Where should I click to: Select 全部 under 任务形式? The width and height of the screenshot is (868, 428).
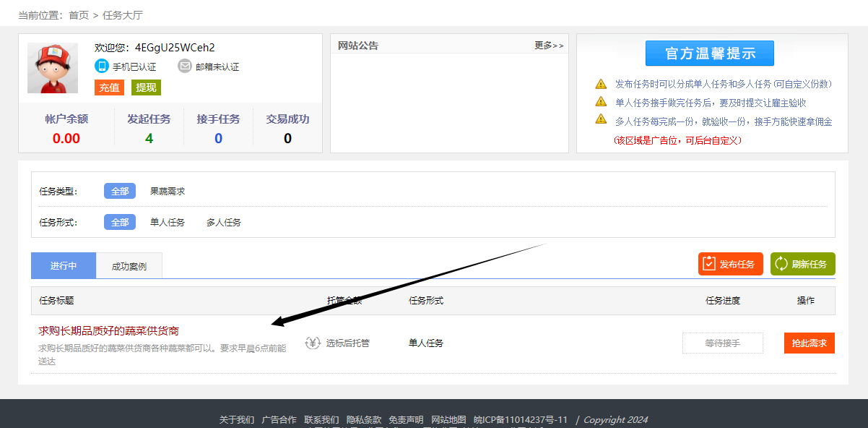click(120, 222)
